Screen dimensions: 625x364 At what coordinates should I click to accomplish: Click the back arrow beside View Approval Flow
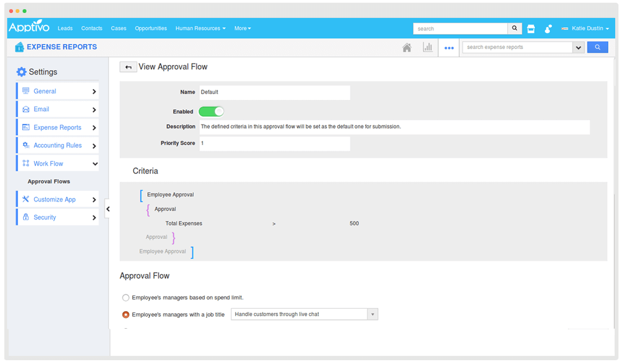click(x=128, y=67)
